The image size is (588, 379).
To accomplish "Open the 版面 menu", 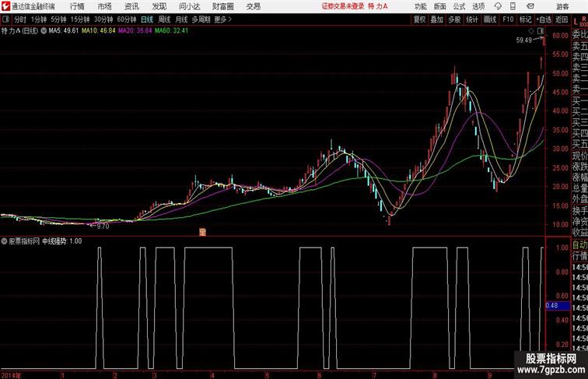I will [440, 6].
